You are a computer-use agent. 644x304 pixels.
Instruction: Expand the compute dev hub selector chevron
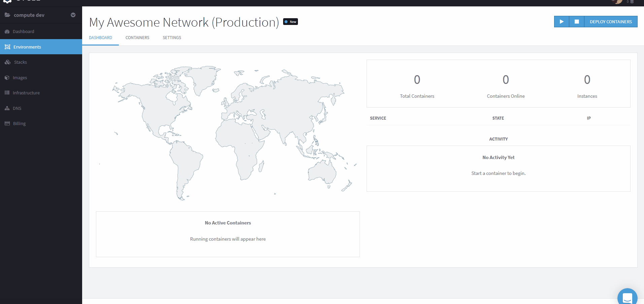pos(73,15)
